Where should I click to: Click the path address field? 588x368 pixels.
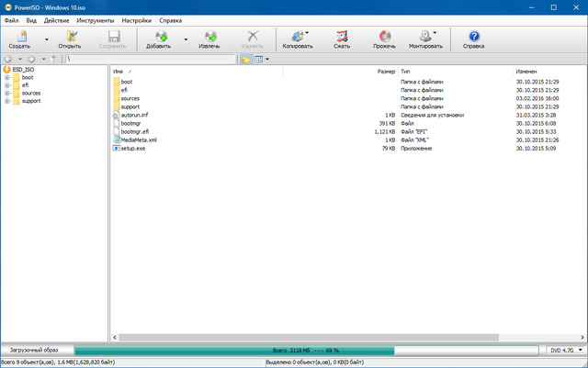coord(151,60)
